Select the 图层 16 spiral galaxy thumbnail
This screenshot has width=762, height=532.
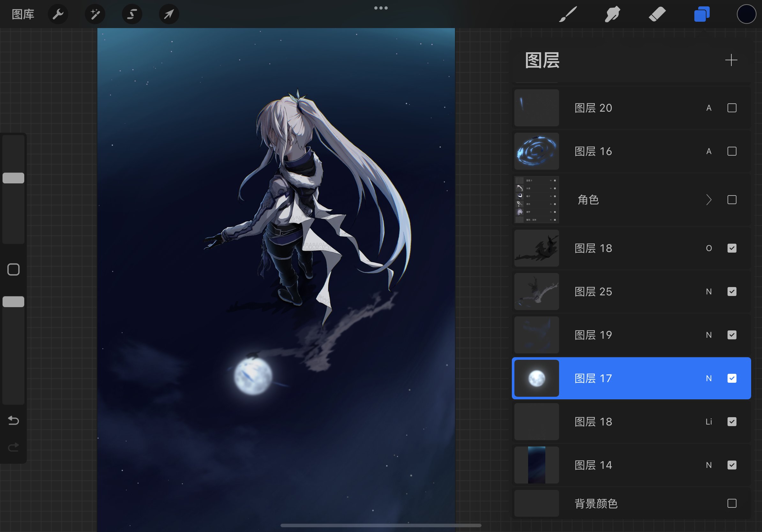click(x=536, y=151)
